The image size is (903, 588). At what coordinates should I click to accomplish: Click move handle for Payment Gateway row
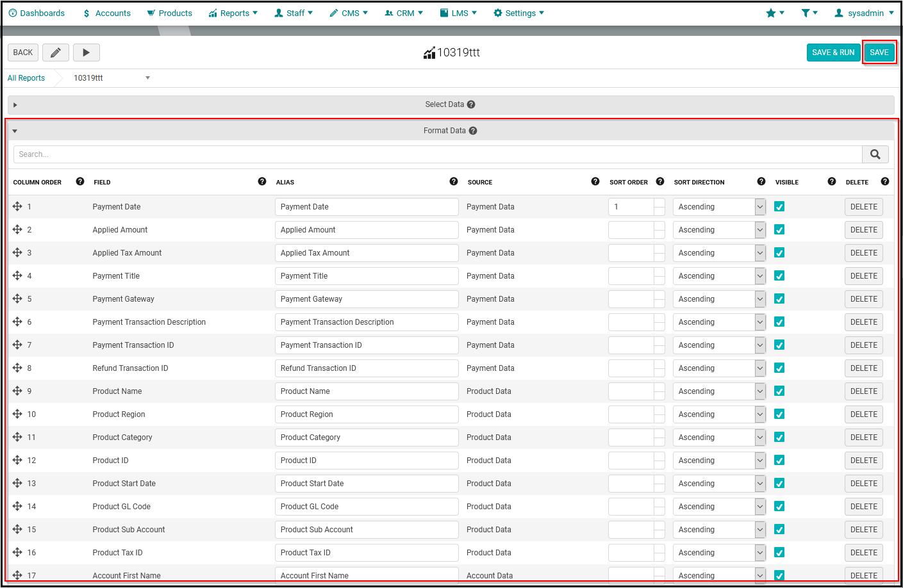pos(17,298)
